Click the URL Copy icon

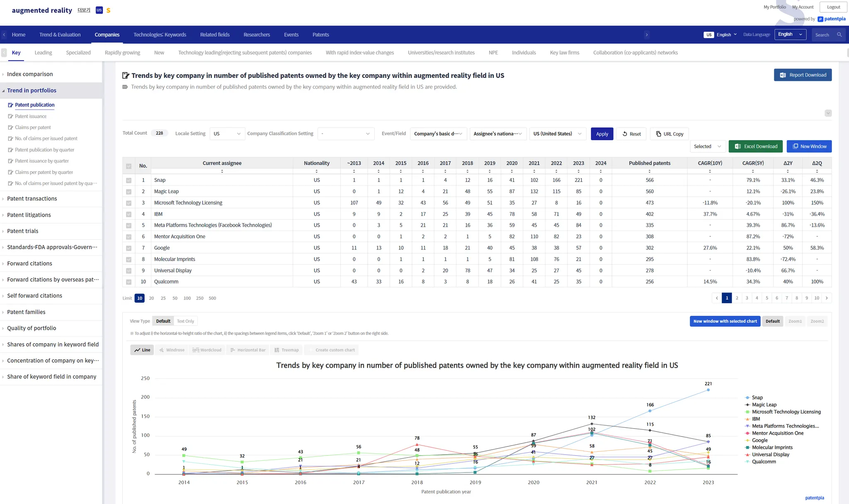(x=658, y=134)
